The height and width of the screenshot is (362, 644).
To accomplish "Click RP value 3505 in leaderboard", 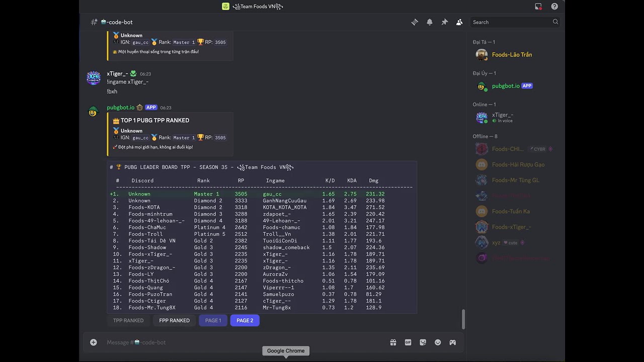I will click(x=241, y=194).
